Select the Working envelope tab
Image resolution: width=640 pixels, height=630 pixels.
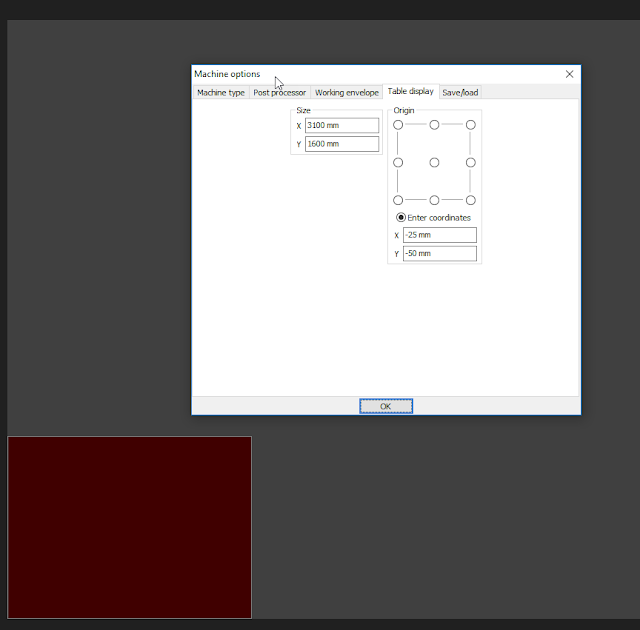[x=347, y=93]
